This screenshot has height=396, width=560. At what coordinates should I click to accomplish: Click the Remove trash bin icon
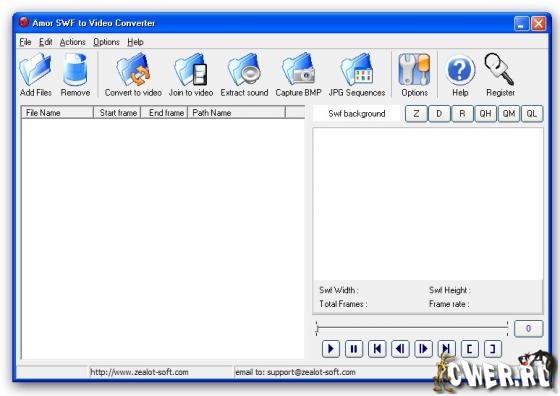75,69
